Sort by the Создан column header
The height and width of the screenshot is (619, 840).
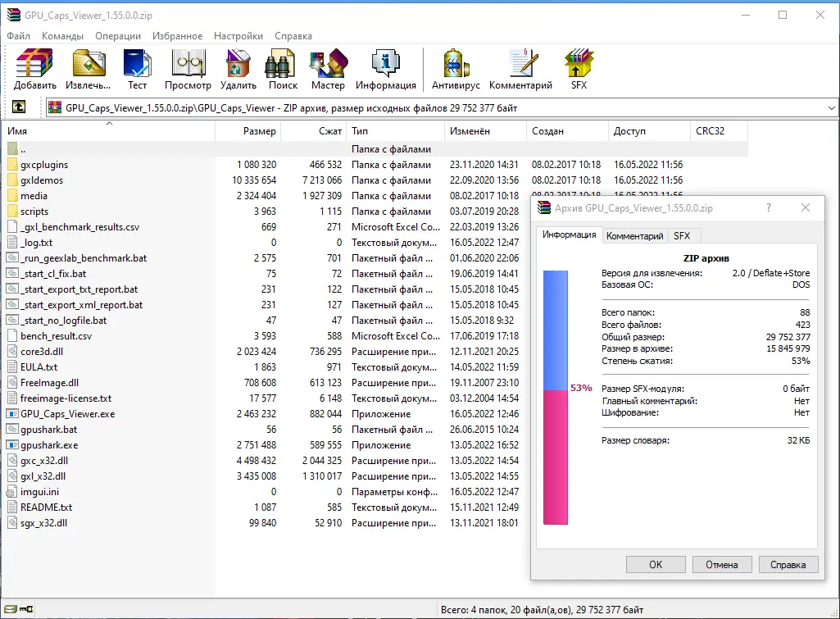(x=567, y=130)
